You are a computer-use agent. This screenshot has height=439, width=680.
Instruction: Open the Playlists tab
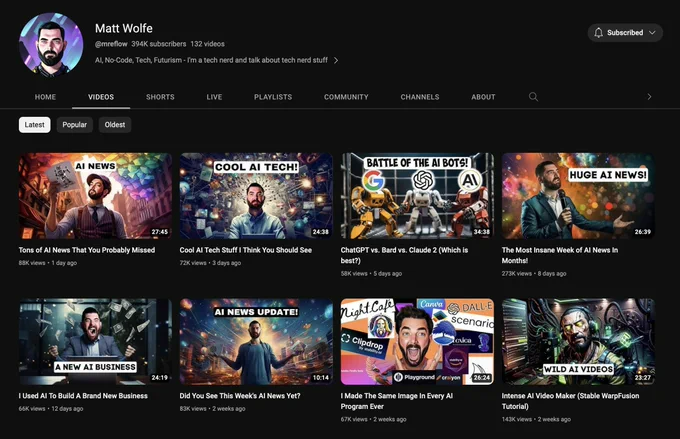click(x=273, y=97)
